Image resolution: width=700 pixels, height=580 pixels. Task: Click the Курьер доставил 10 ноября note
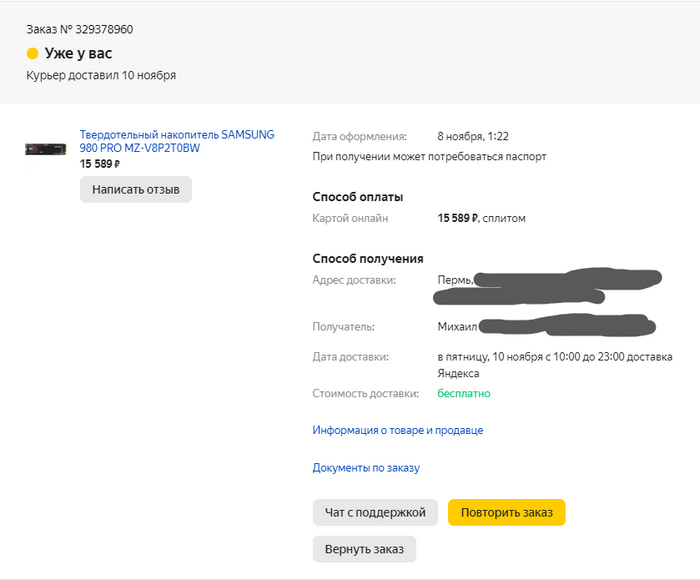point(101,75)
